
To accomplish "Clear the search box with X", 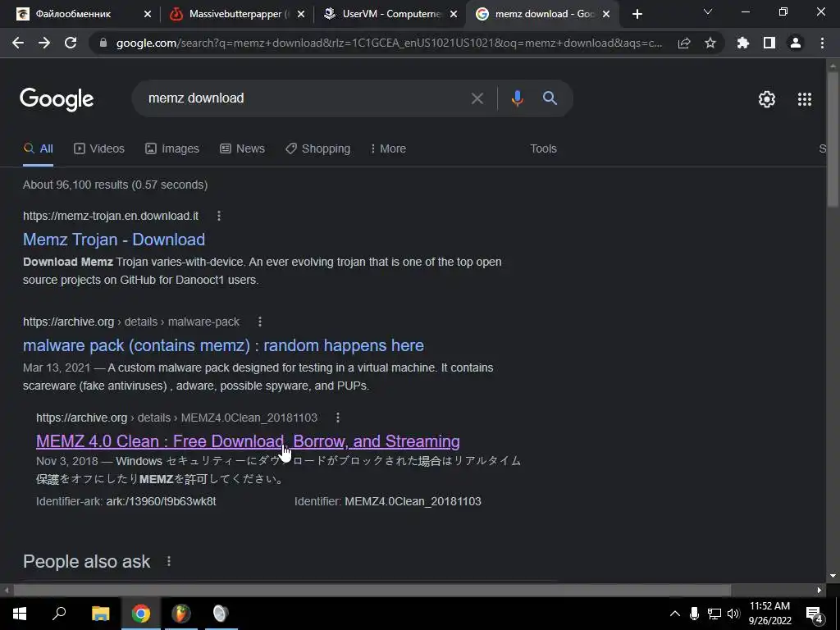I will coord(477,98).
